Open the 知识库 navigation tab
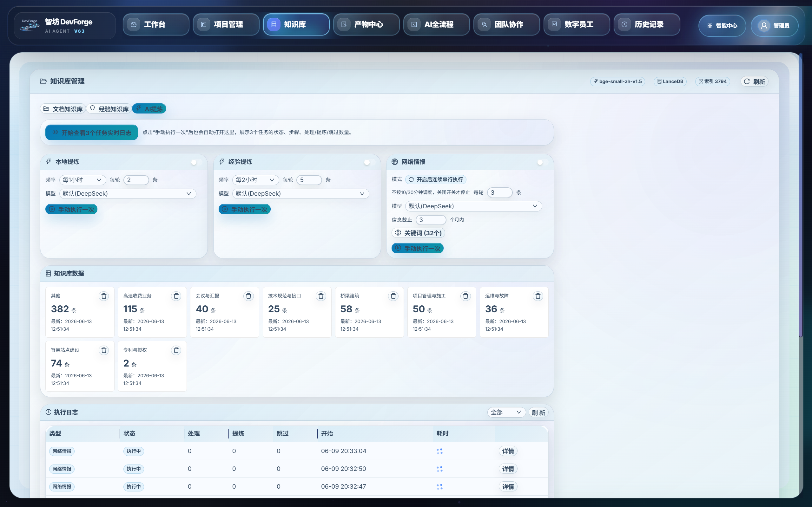The image size is (812, 507). pos(296,24)
